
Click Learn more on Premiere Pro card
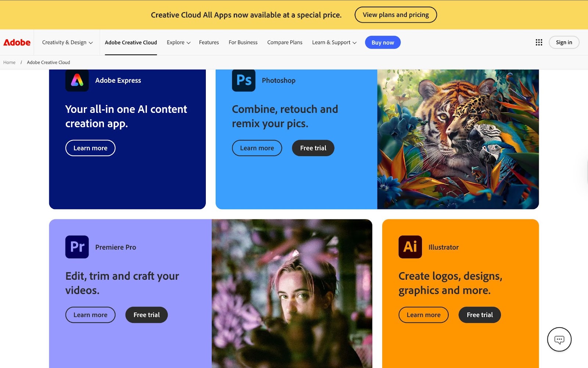[90, 315]
